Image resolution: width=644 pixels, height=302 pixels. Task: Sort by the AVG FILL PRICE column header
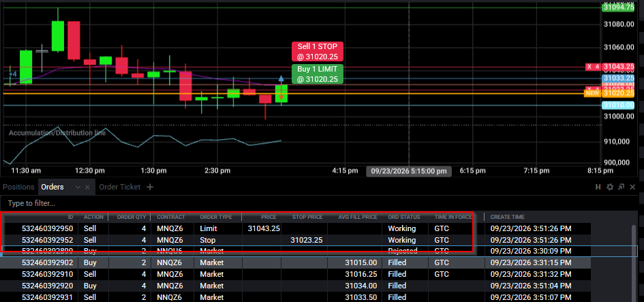358,217
